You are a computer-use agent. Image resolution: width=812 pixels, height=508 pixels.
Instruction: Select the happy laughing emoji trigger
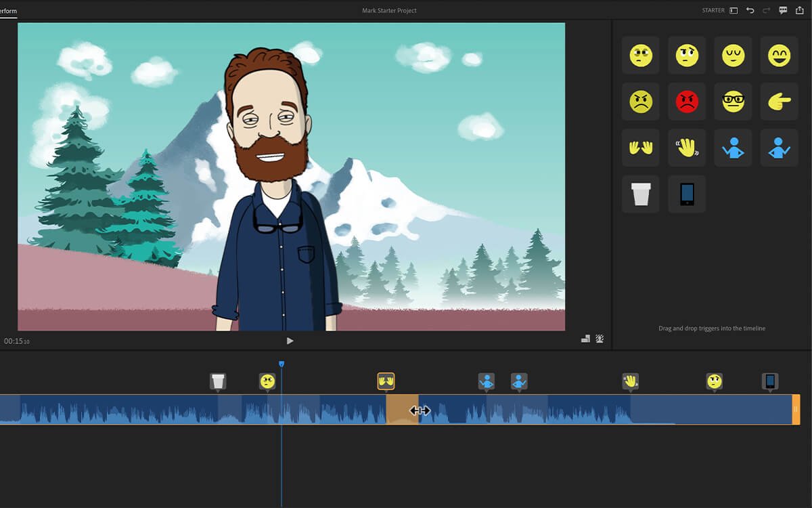[779, 55]
